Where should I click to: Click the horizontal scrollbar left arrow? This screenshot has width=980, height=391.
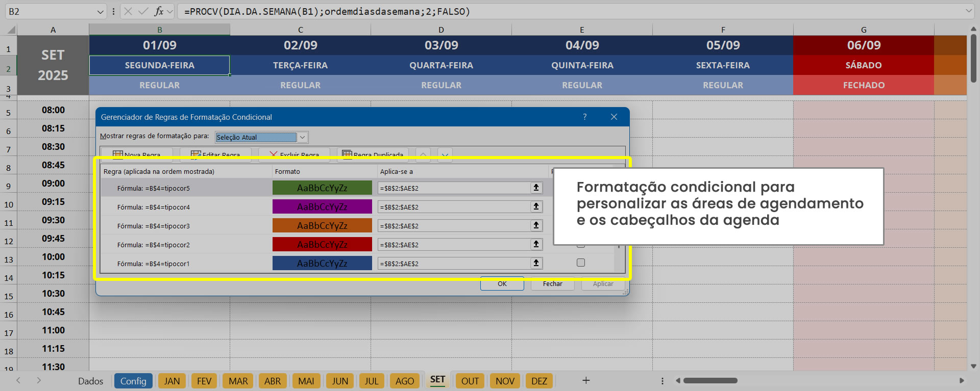tap(678, 380)
